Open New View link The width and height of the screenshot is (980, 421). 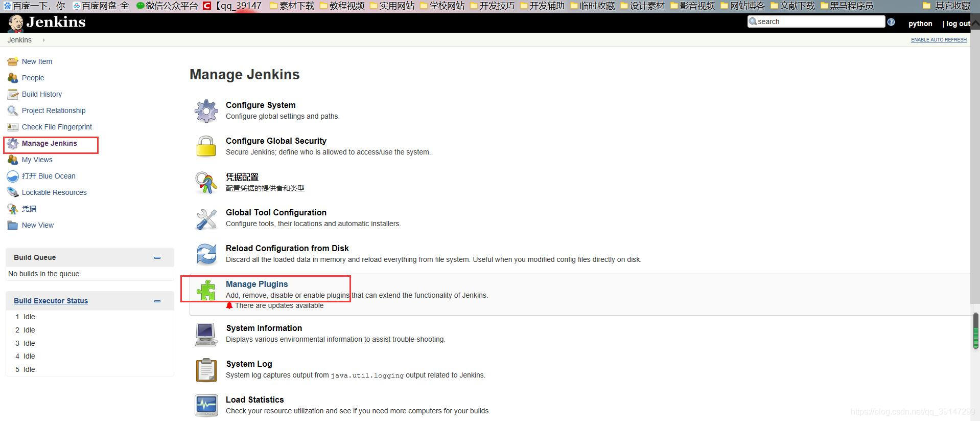[38, 225]
